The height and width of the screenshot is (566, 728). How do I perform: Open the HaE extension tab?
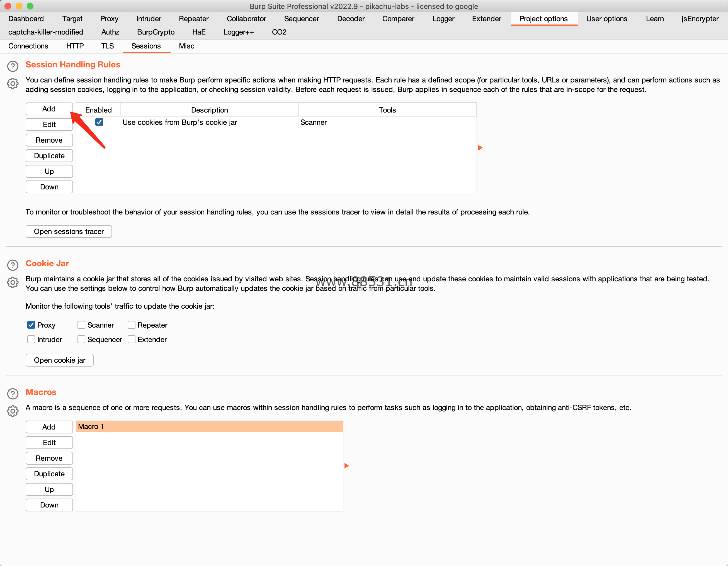199,32
